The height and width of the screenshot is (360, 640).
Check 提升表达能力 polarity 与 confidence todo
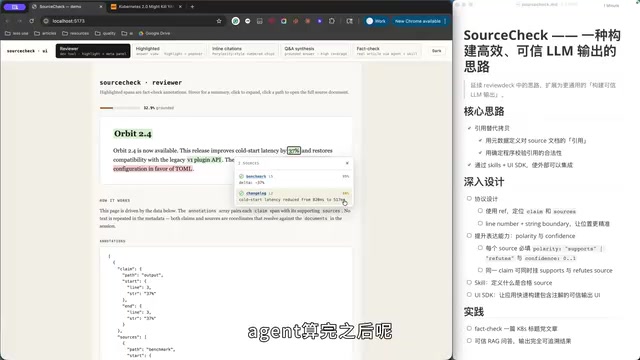pos(469,236)
